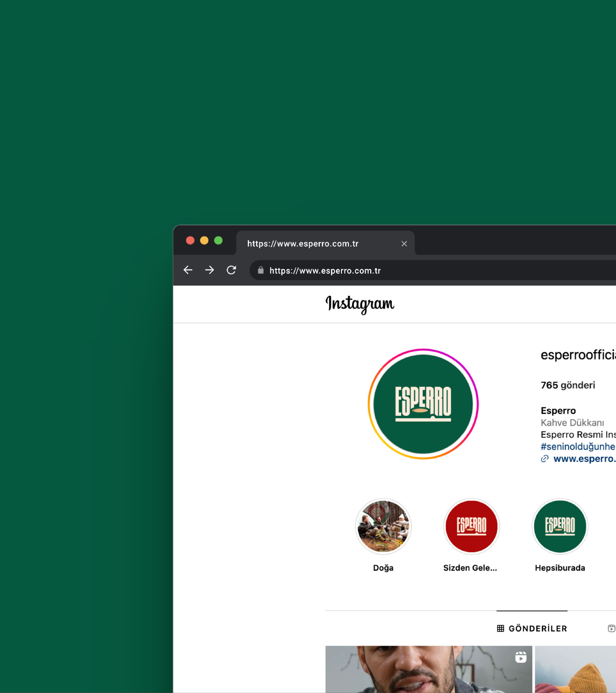The image size is (616, 693).
Task: Click the Instagram logo
Action: (x=360, y=304)
